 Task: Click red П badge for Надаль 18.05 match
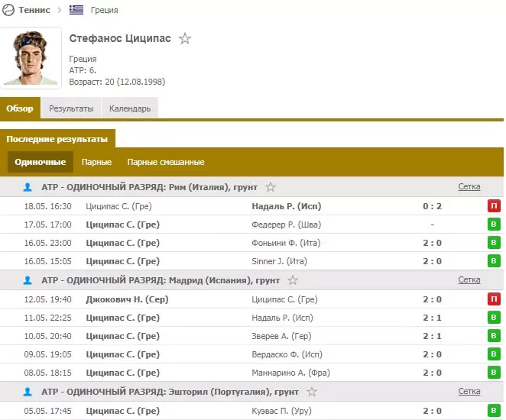[494, 206]
